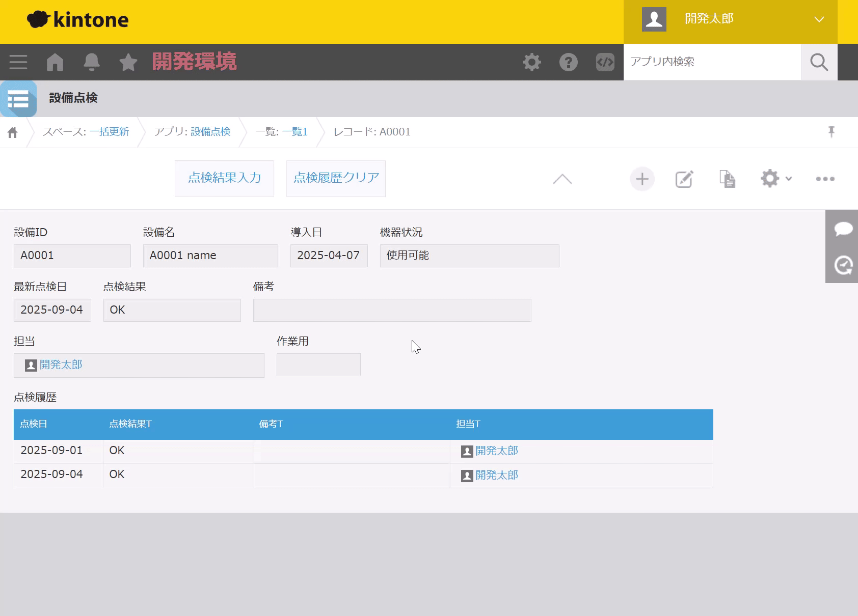Screen dimensions: 858x616
Task: Open 設備点検 app breadcrumb link
Action: coord(210,132)
